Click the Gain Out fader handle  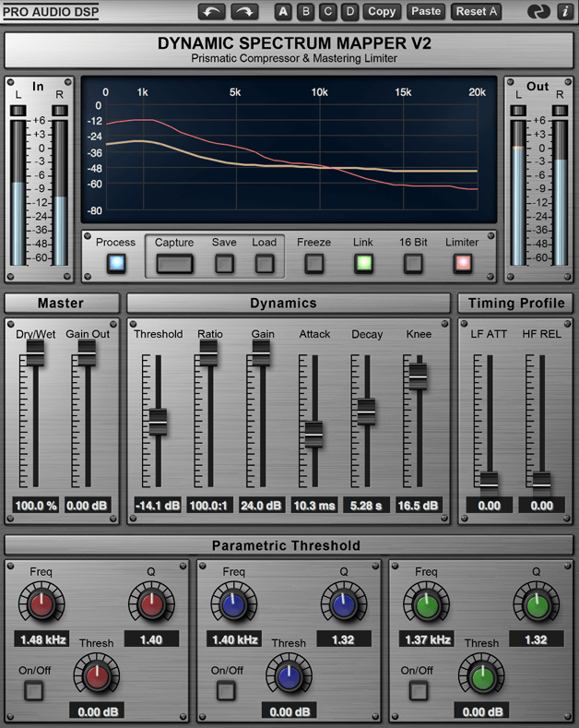(87, 353)
